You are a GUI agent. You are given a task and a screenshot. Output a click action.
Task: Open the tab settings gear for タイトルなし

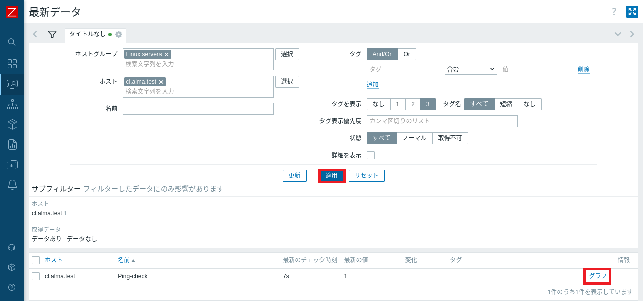[119, 34]
